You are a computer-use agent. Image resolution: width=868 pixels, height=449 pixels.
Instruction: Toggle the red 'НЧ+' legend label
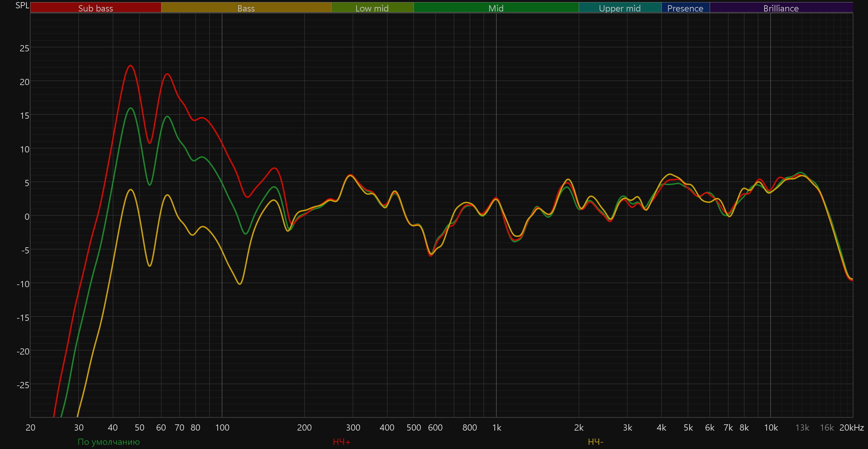[x=342, y=442]
